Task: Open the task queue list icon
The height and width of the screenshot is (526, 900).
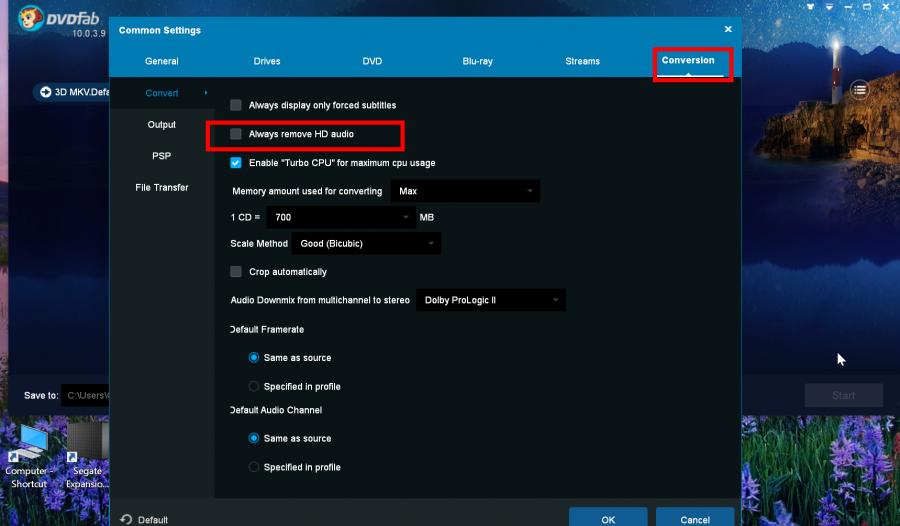Action: (x=859, y=90)
